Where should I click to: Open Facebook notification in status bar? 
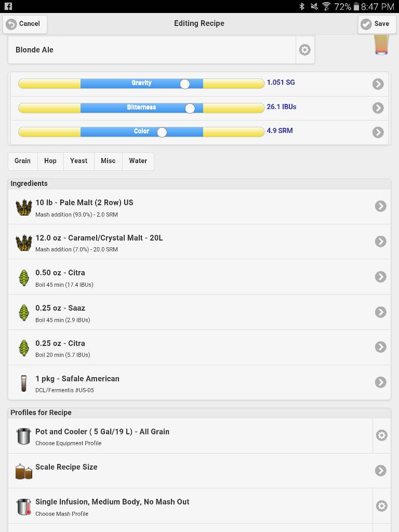[8, 6]
